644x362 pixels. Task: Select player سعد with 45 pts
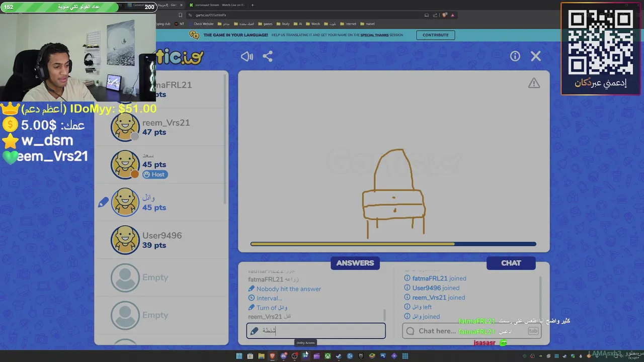coord(161,164)
